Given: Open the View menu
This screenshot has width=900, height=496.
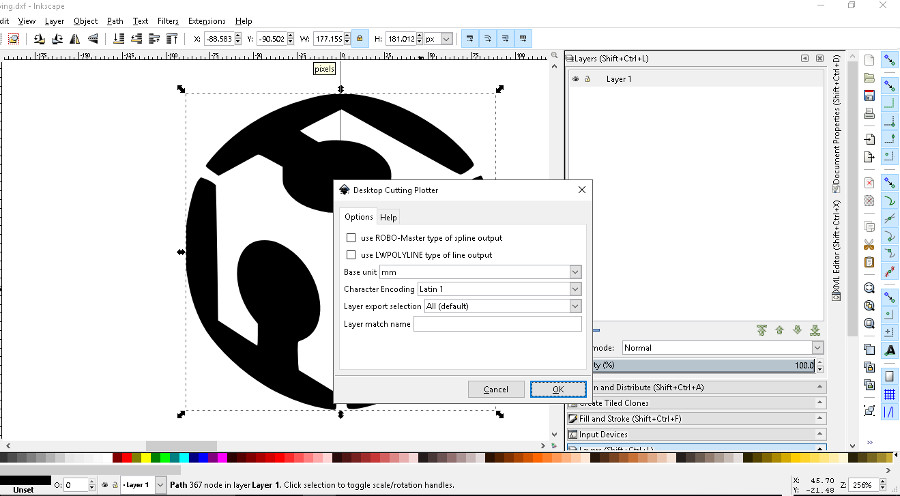Looking at the screenshot, I should point(26,21).
